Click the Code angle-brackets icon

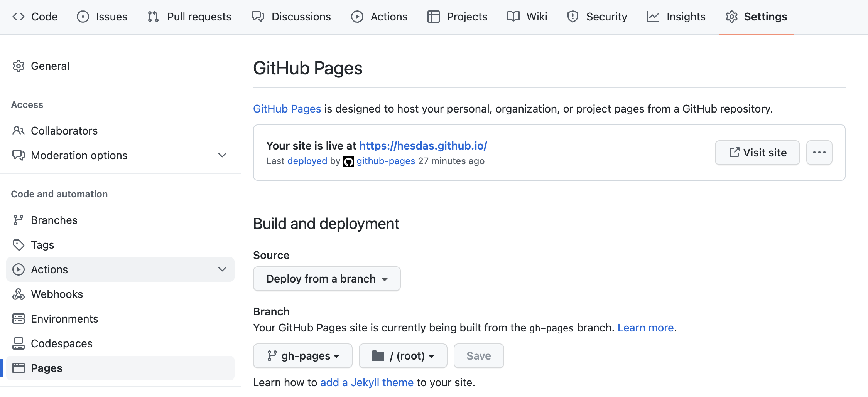19,17
